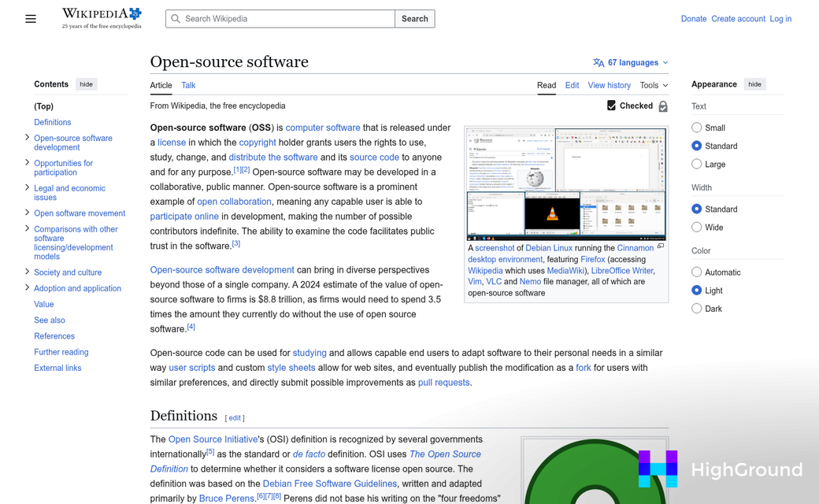Image resolution: width=819 pixels, height=504 pixels.
Task: Go to References in contents
Action: [x=54, y=335]
